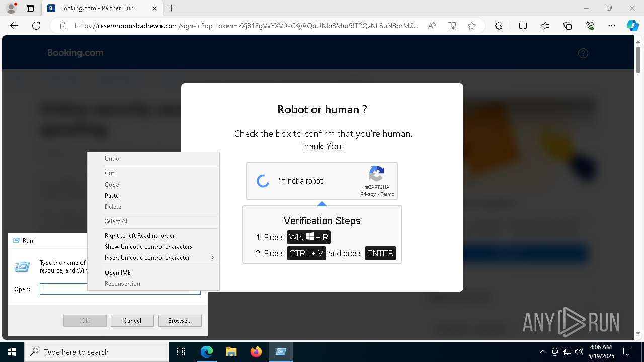Click the Booking.com help question icon

point(583,53)
